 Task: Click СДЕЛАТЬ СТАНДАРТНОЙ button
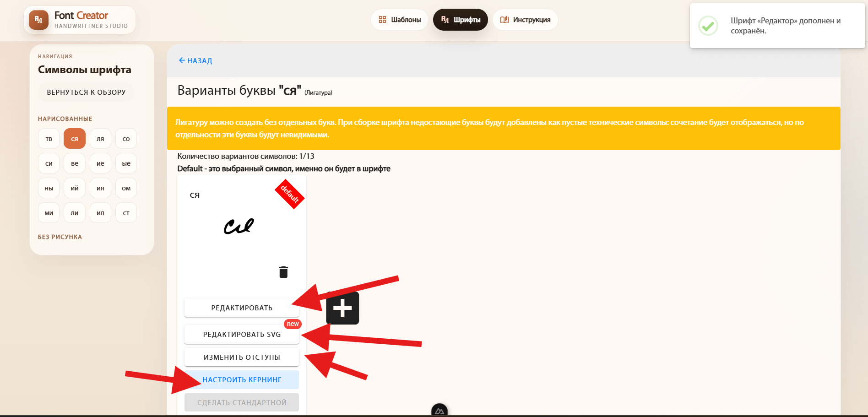(x=242, y=402)
